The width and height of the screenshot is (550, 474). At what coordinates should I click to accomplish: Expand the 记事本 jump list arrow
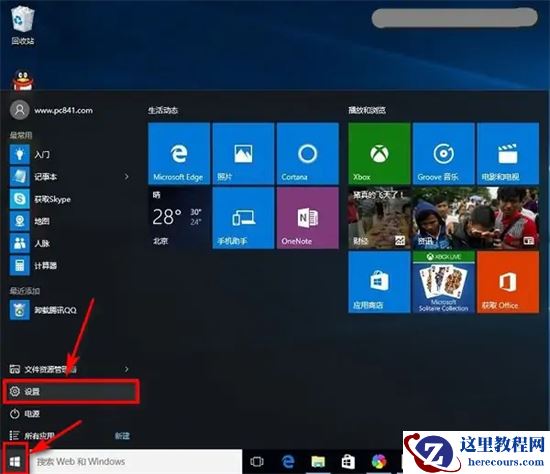(x=127, y=176)
